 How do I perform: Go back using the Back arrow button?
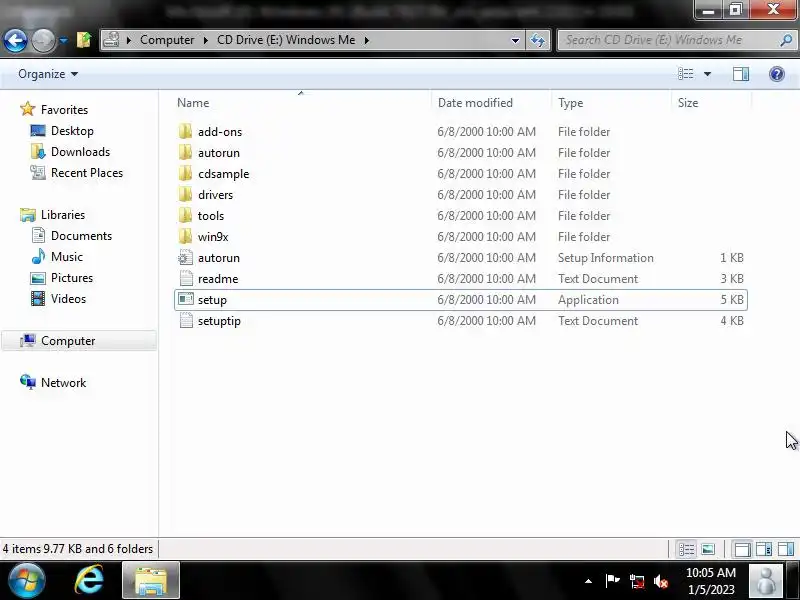coord(15,40)
